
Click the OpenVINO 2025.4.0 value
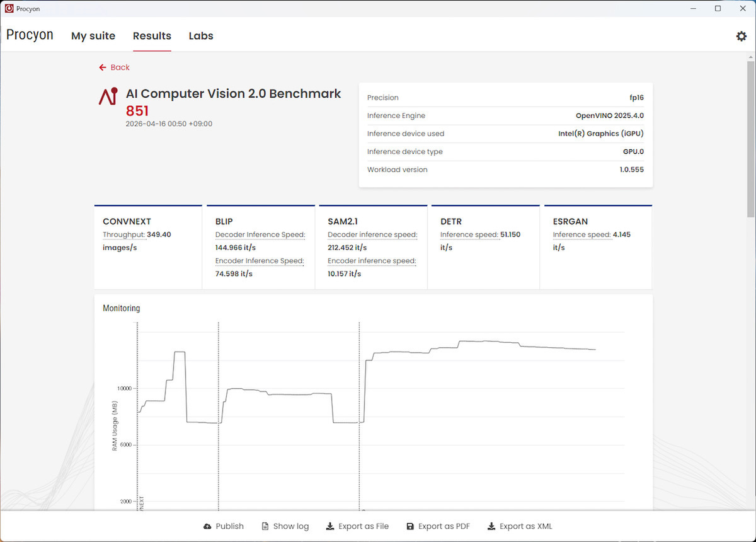[610, 115]
